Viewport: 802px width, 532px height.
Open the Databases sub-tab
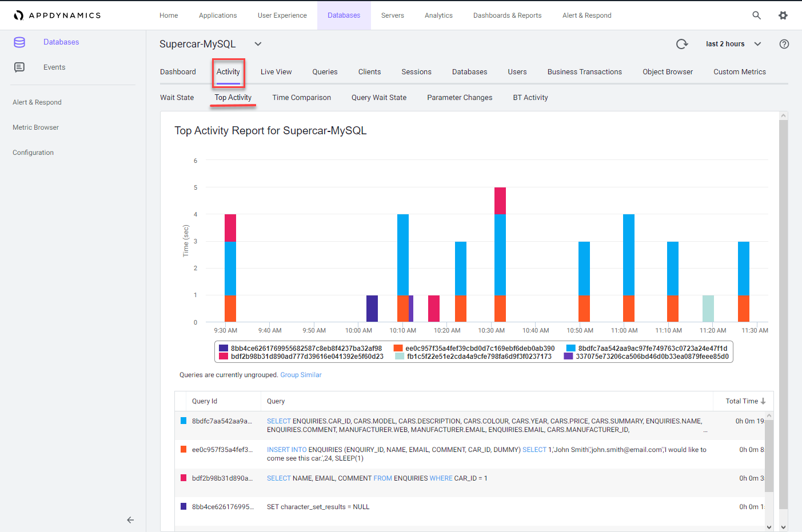click(469, 72)
